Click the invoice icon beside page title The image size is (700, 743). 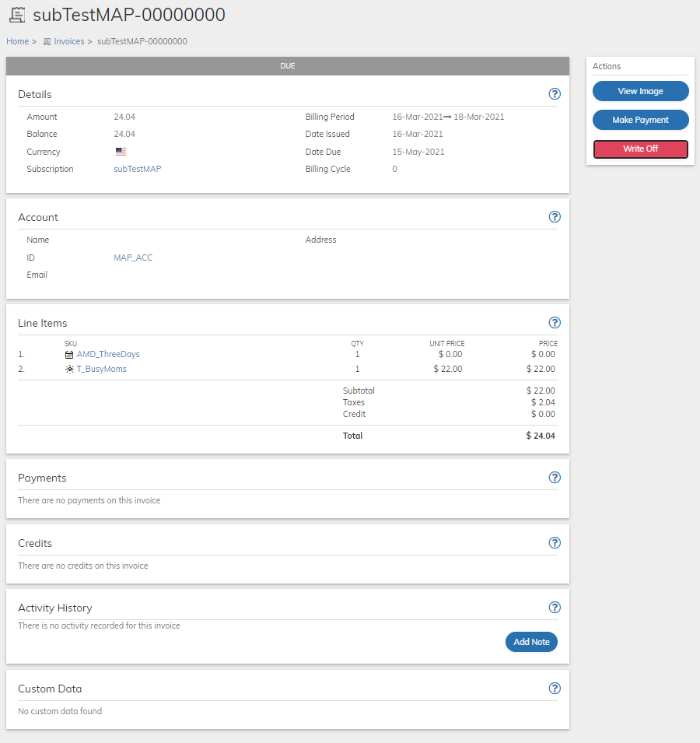tap(18, 15)
